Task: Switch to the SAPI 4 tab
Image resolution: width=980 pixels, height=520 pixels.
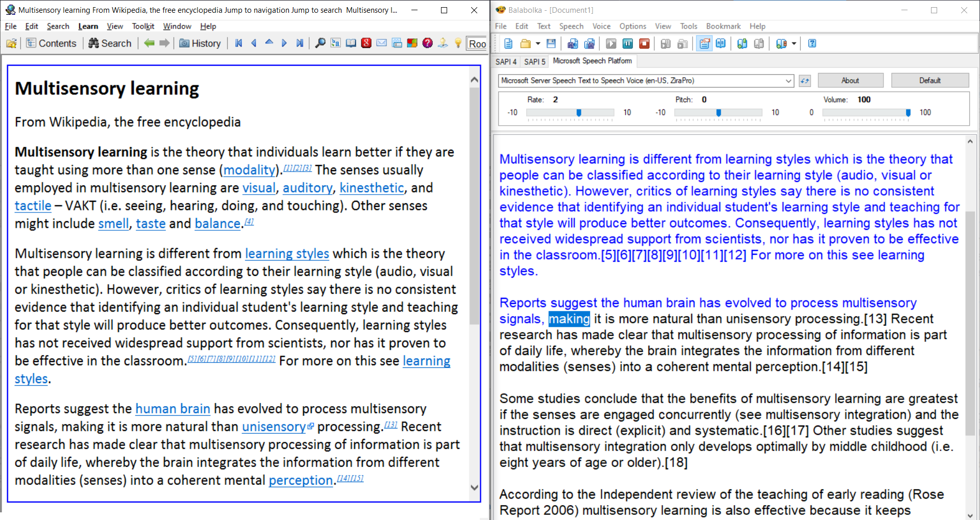Action: tap(506, 62)
